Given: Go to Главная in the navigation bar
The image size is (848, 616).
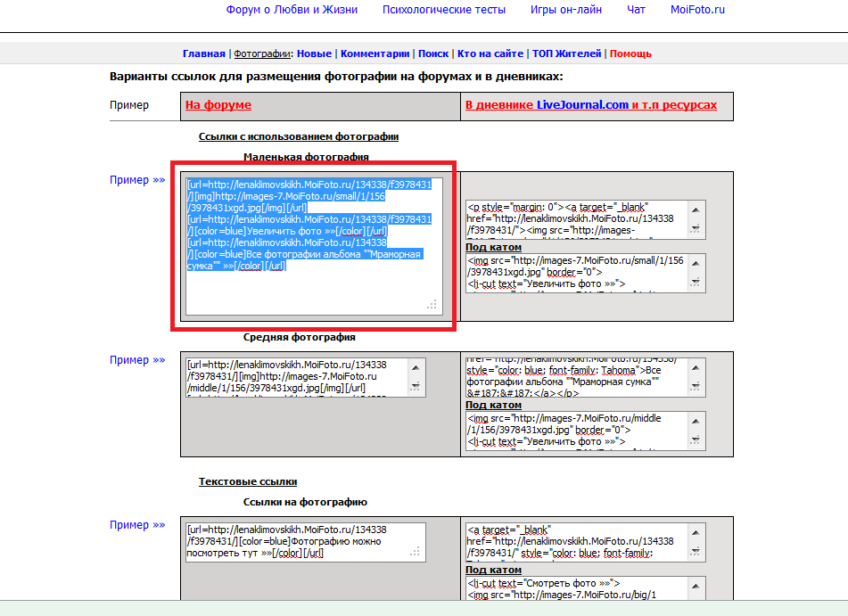Looking at the screenshot, I should click(x=203, y=54).
